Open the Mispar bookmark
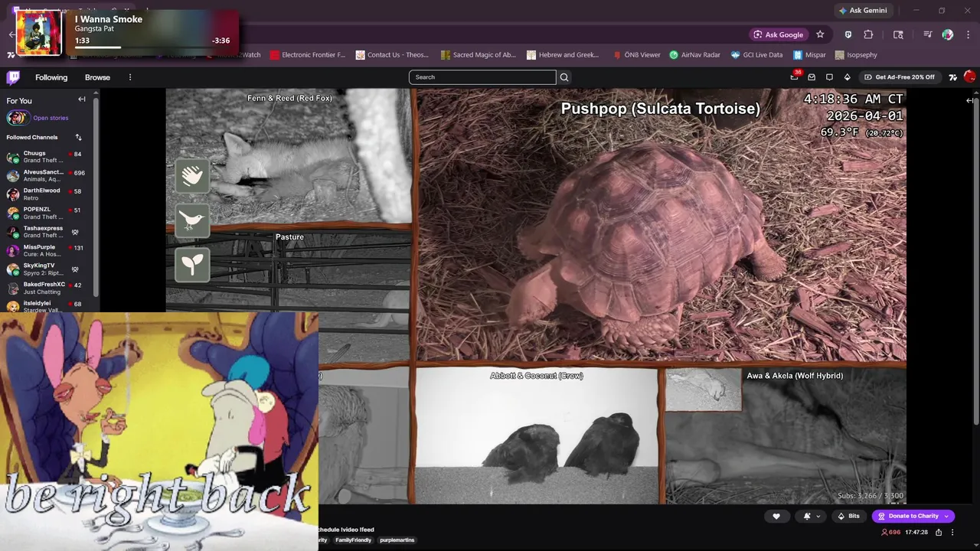The width and height of the screenshot is (980, 551). point(810,55)
